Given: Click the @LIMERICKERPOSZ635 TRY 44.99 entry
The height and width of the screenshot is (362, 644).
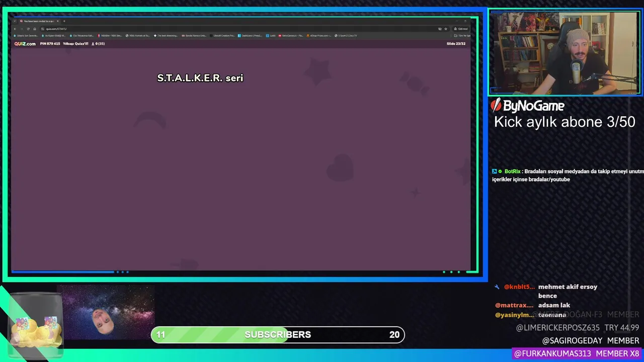Looking at the screenshot, I should pyautogui.click(x=578, y=328).
